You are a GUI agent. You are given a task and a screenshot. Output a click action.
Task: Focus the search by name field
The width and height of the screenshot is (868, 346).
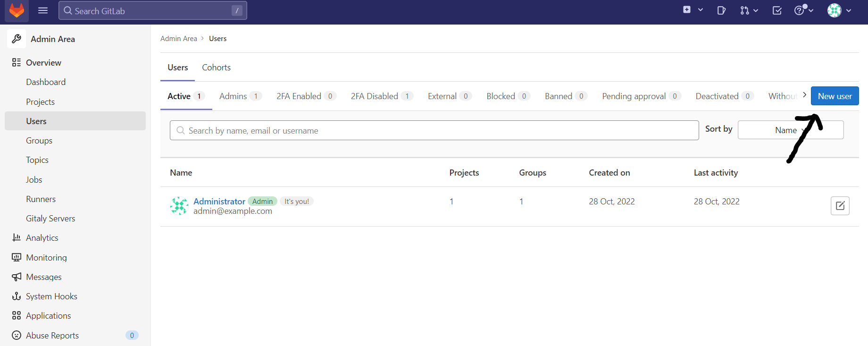[434, 130]
